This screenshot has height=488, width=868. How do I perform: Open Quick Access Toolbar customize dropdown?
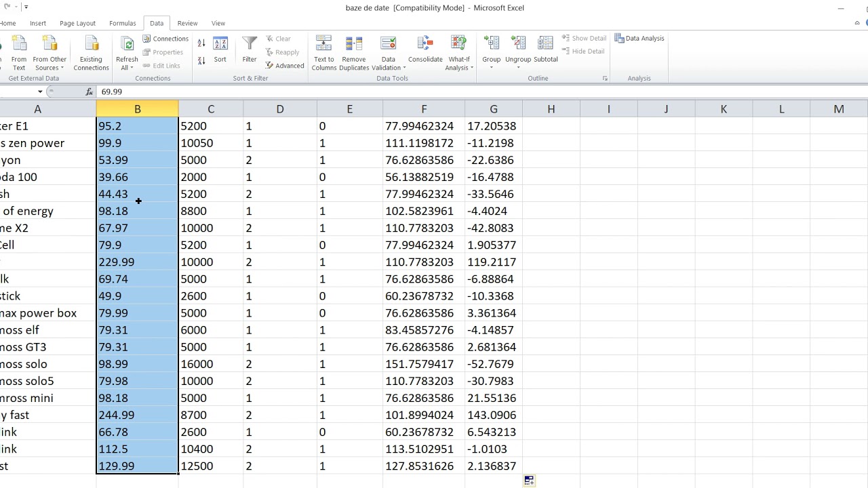(x=26, y=7)
